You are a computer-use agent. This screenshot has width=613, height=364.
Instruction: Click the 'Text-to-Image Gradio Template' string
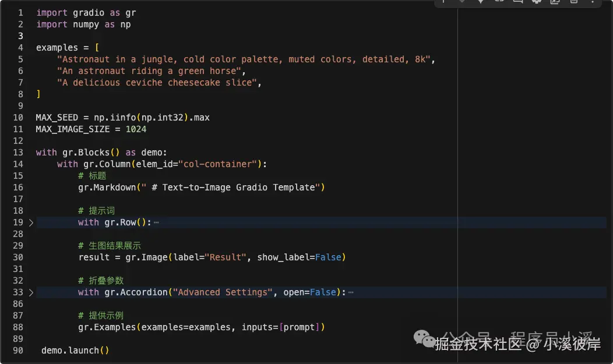[231, 188]
